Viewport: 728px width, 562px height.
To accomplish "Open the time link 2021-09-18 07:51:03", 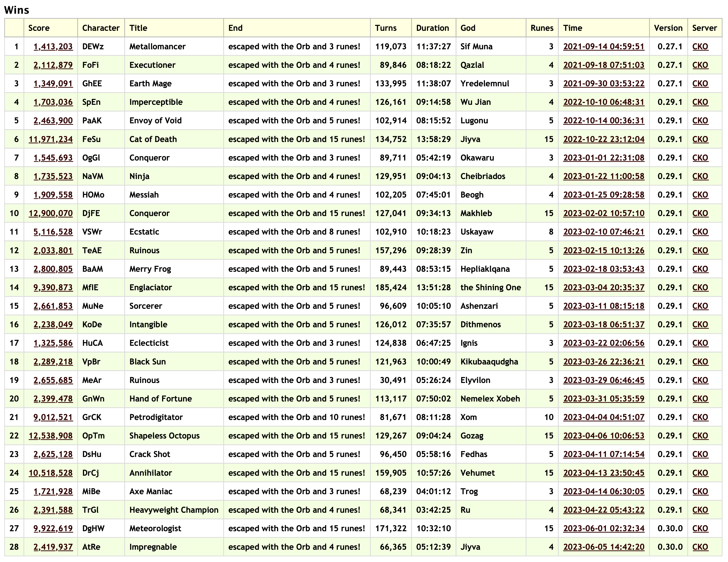I will (604, 65).
